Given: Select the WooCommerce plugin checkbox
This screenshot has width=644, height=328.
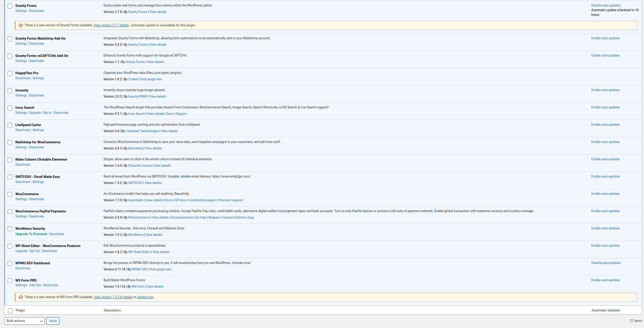Looking at the screenshot, I should [x=10, y=194].
